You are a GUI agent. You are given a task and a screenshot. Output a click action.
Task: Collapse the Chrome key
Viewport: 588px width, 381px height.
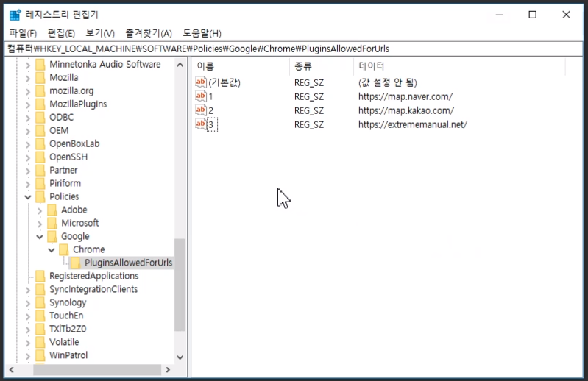coord(52,250)
